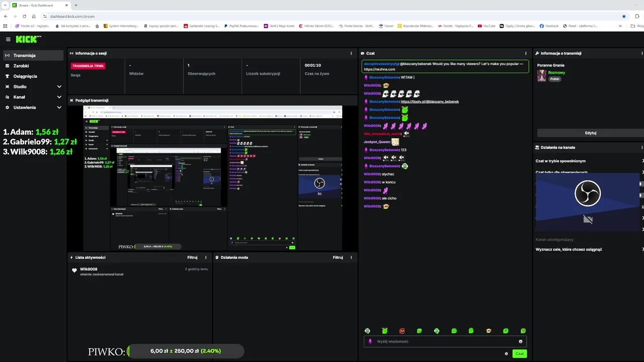Click the WITAM ) chat message
644x362 pixels.
click(408, 77)
